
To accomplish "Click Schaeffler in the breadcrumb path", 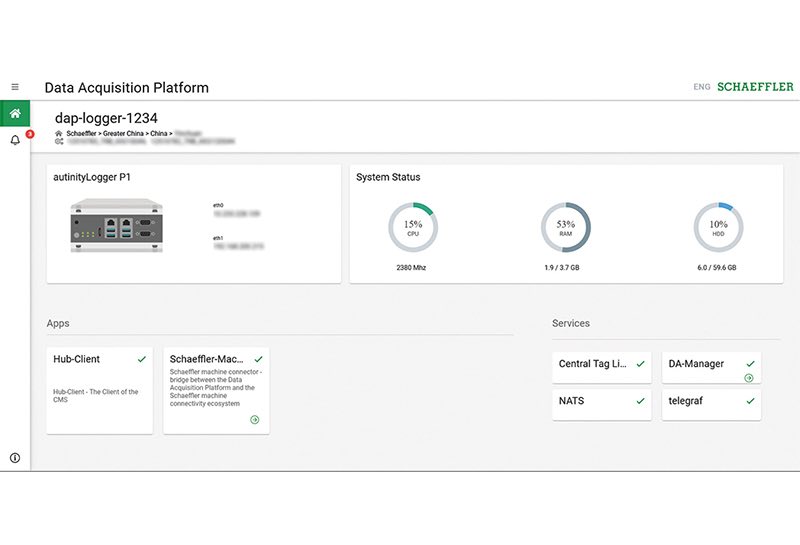I will pyautogui.click(x=81, y=133).
